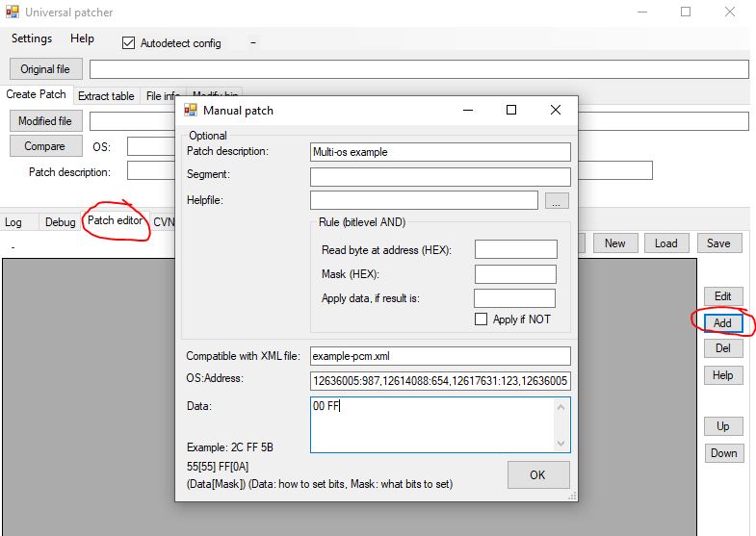This screenshot has height=536, width=756.
Task: Focus the Original file path field
Action: [419, 69]
